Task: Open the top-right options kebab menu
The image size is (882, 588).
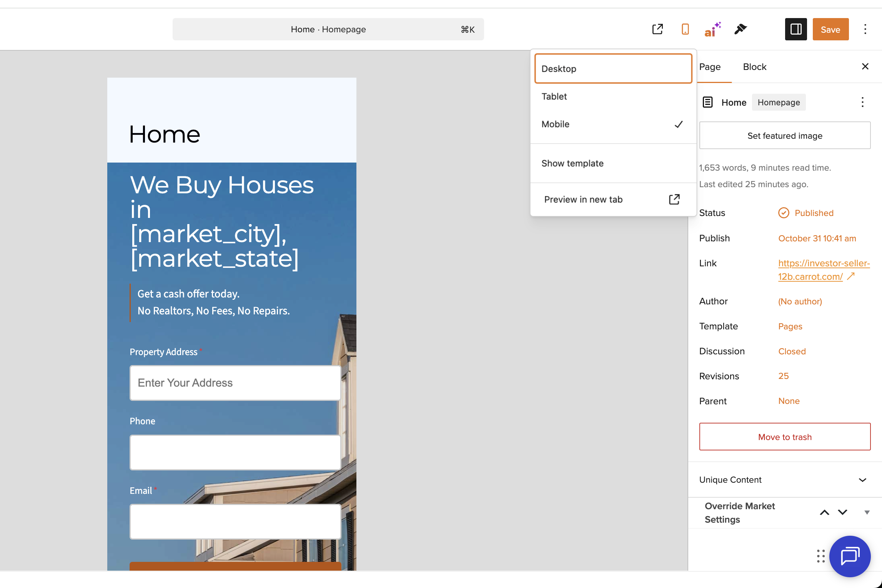Action: (x=865, y=29)
